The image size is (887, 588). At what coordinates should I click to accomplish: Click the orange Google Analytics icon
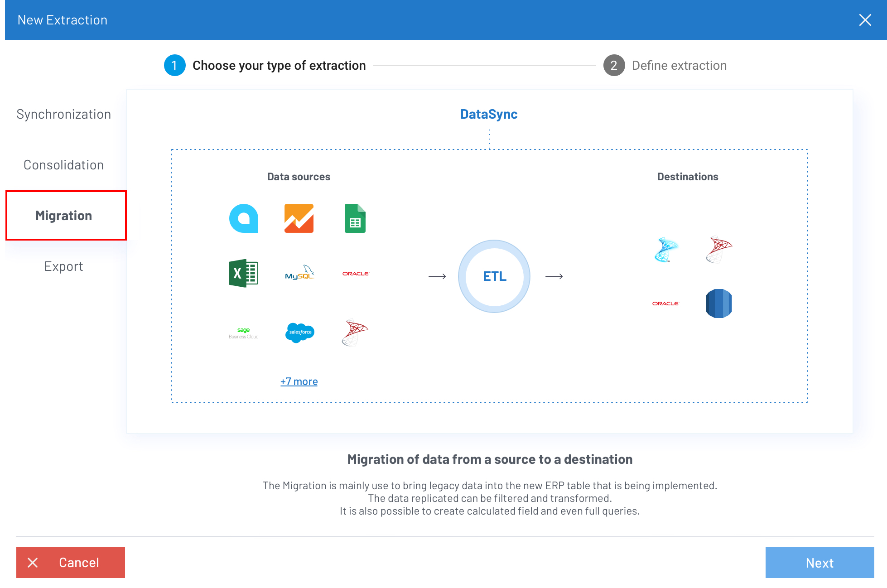299,218
